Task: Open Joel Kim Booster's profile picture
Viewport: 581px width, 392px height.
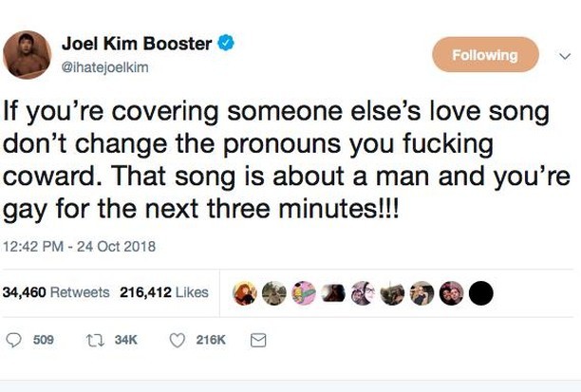Action: point(27,55)
